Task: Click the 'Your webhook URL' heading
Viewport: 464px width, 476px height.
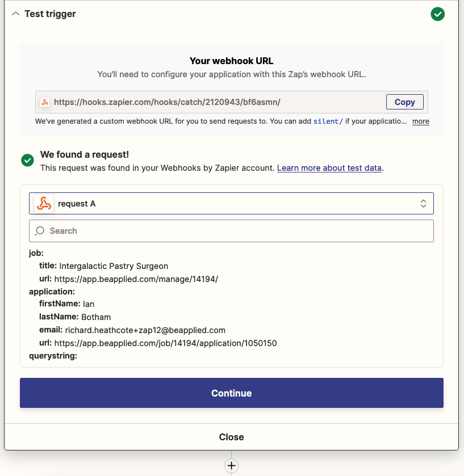Action: pos(232,61)
